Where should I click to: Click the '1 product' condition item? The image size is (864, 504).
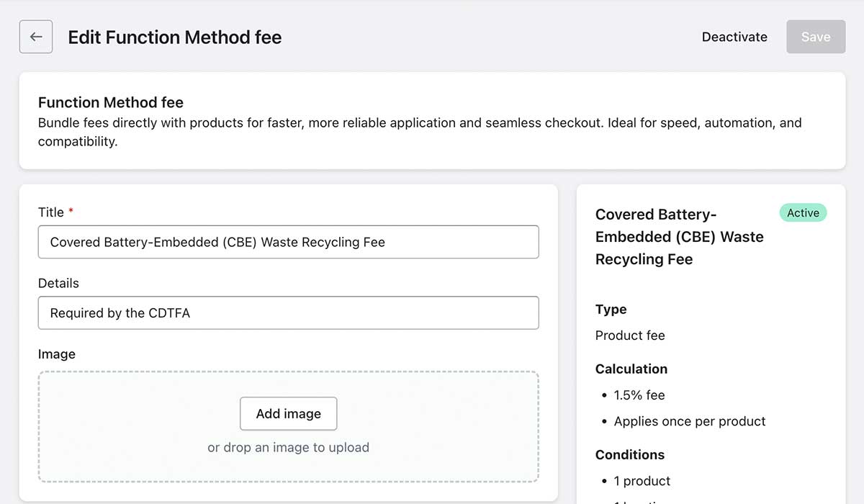click(642, 480)
